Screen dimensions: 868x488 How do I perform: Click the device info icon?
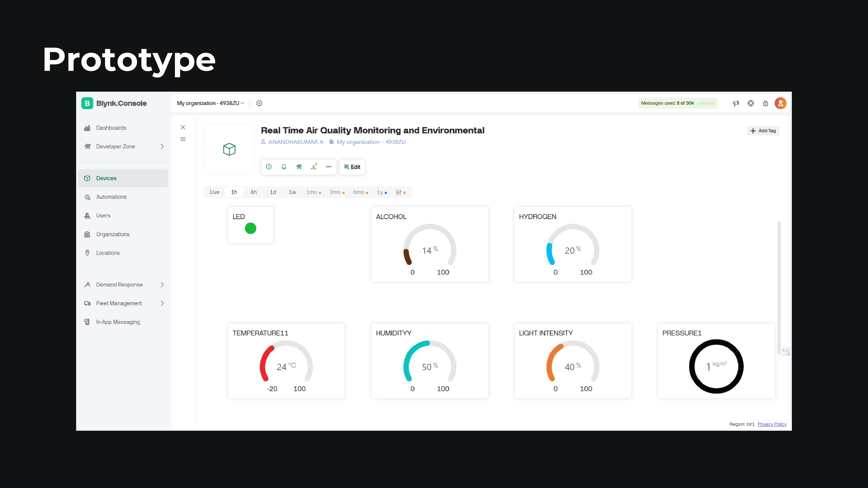[269, 167]
